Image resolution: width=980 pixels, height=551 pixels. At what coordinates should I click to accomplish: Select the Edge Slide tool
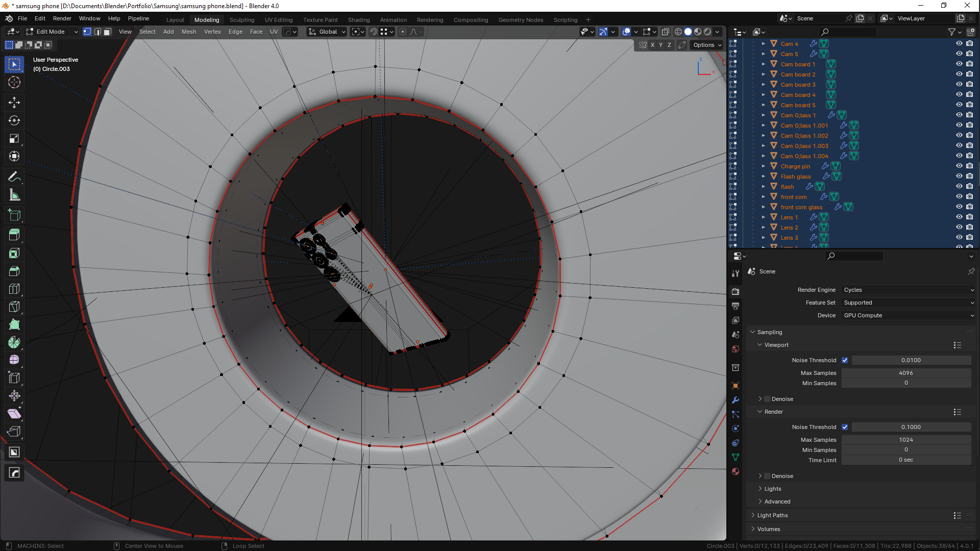pyautogui.click(x=14, y=378)
